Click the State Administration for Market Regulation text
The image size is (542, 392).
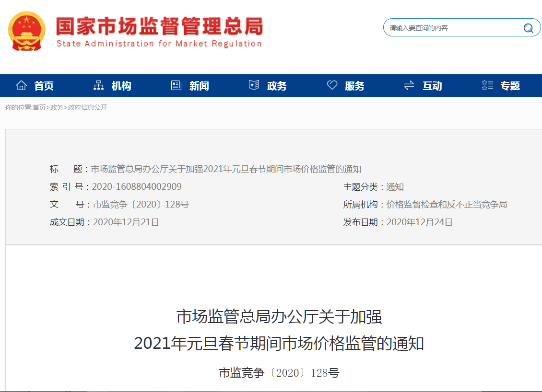pos(159,44)
